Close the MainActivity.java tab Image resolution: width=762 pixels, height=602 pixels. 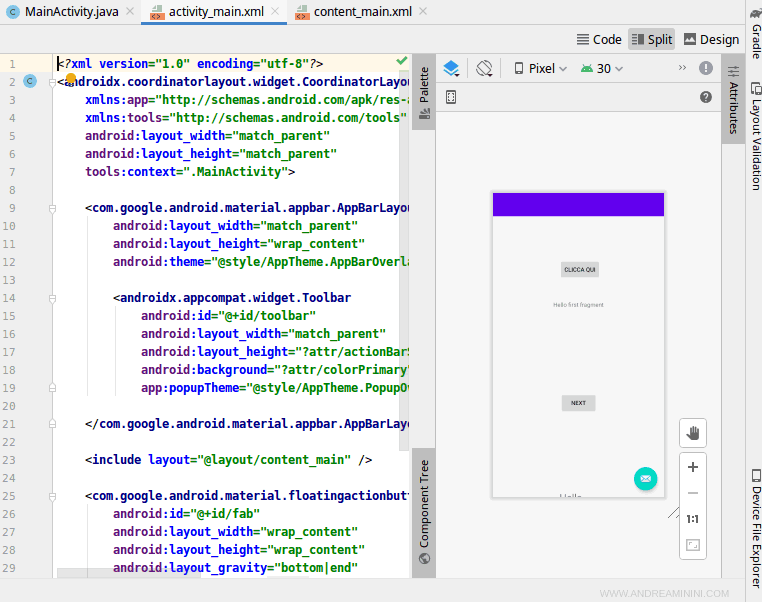pyautogui.click(x=130, y=11)
